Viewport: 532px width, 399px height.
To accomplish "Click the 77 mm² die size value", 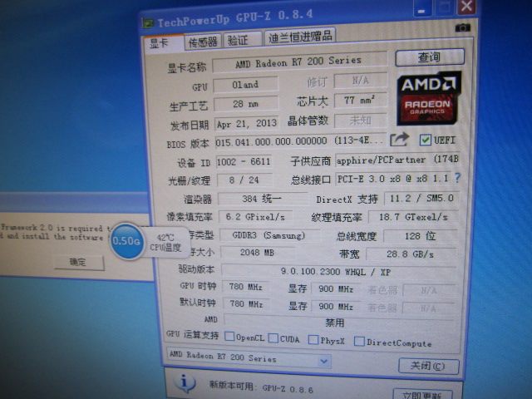I will point(360,100).
